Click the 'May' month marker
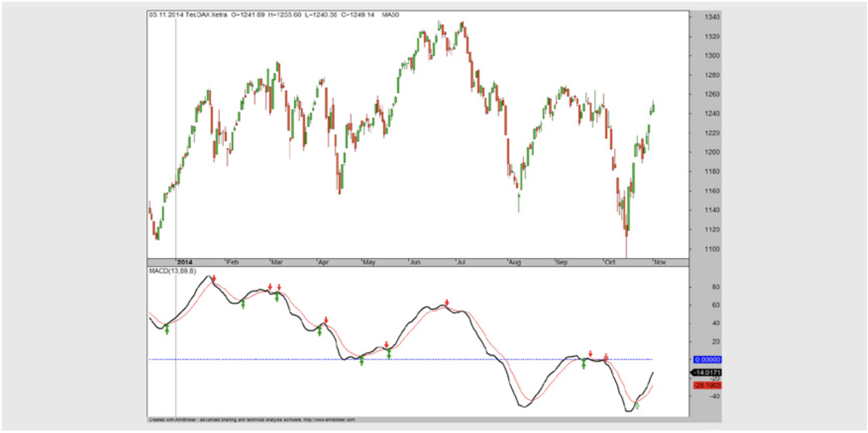The image size is (868, 433). (x=369, y=262)
